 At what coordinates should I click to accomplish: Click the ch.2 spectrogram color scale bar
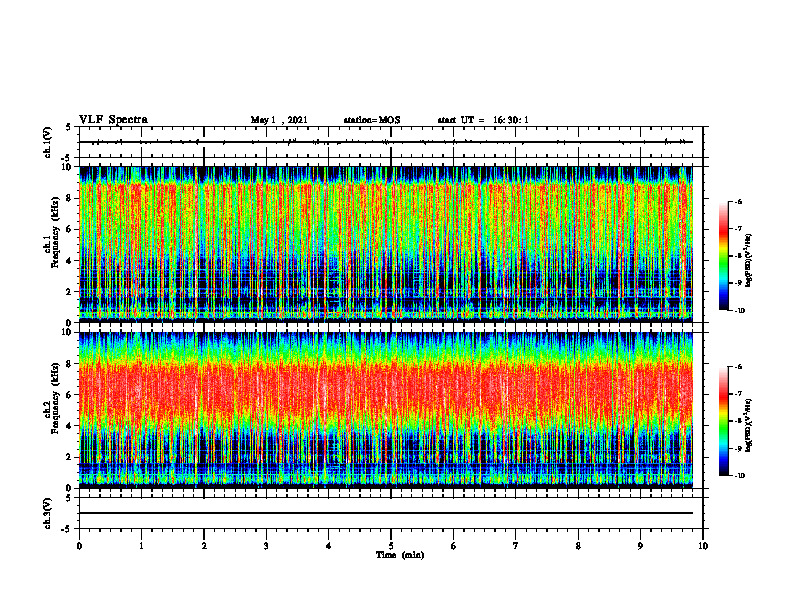[x=724, y=421]
